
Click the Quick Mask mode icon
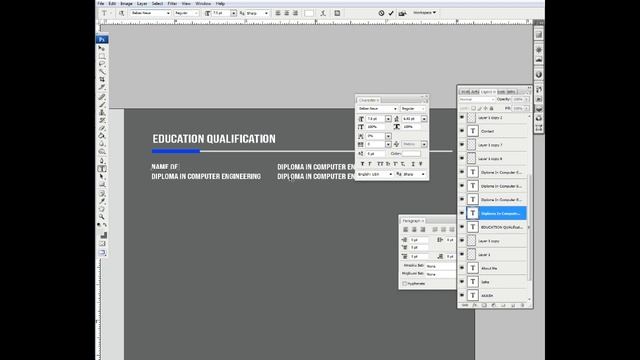tap(102, 244)
